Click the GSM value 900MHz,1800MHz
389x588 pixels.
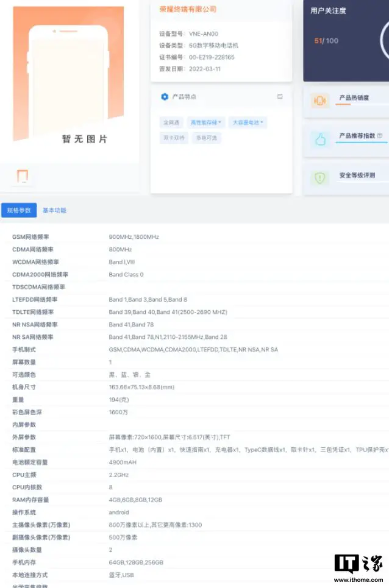[x=134, y=237]
